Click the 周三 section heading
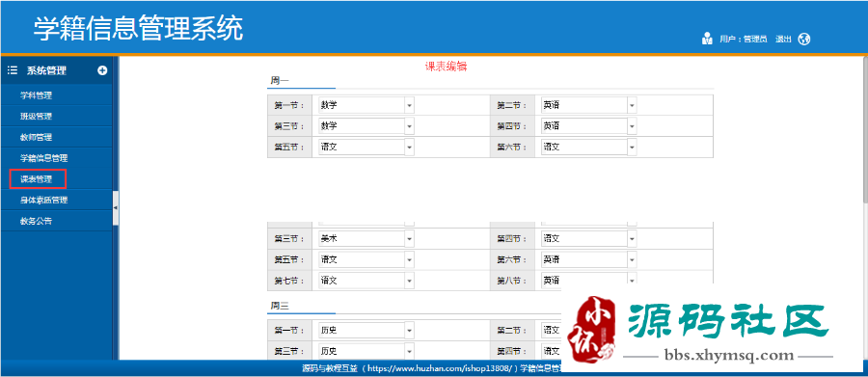 (280, 306)
